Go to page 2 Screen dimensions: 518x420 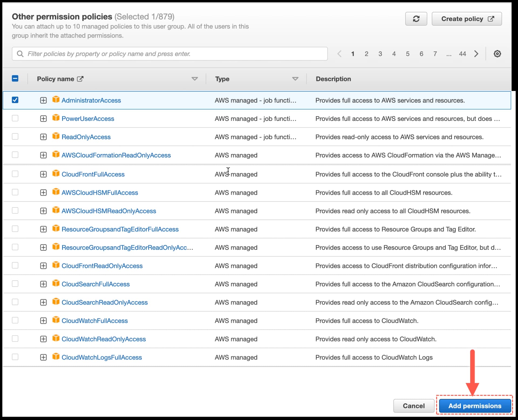pyautogui.click(x=366, y=54)
